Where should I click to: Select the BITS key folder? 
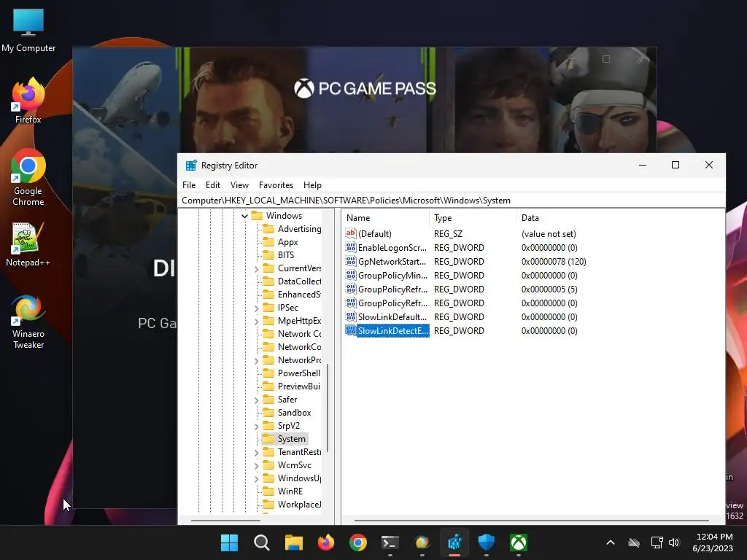[279, 255]
